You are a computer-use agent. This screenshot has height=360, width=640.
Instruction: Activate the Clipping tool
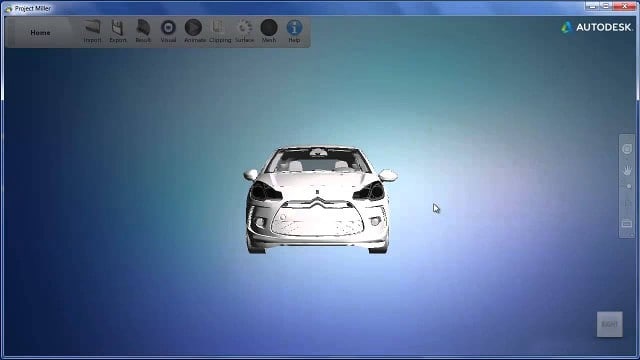coord(220,31)
